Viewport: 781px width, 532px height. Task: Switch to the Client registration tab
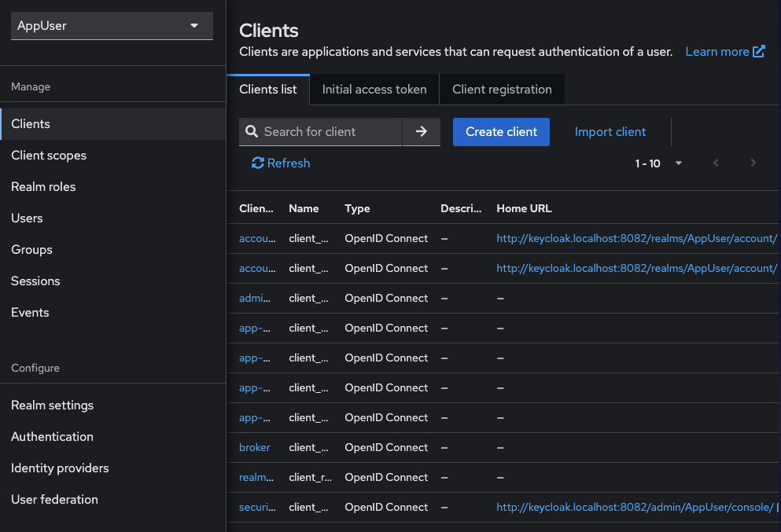point(502,89)
